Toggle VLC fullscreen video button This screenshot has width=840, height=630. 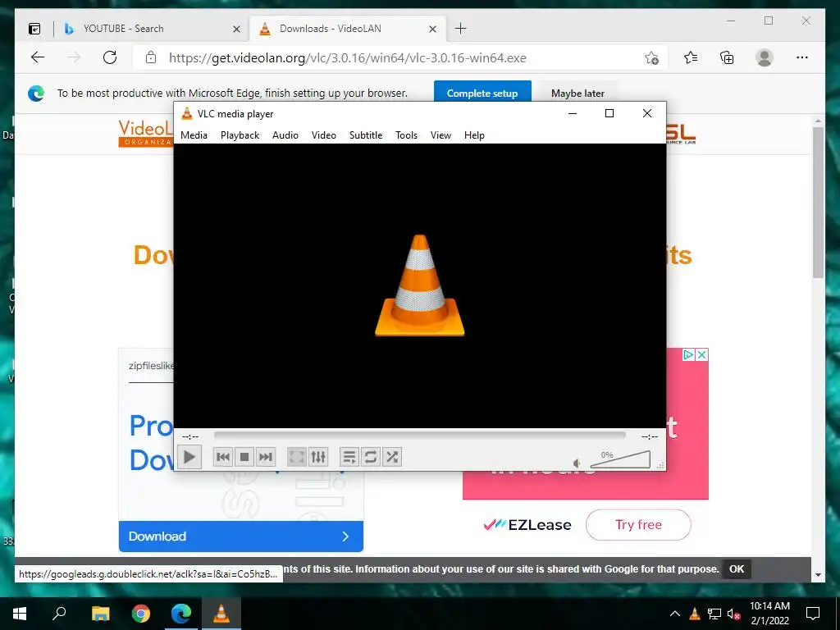click(297, 457)
